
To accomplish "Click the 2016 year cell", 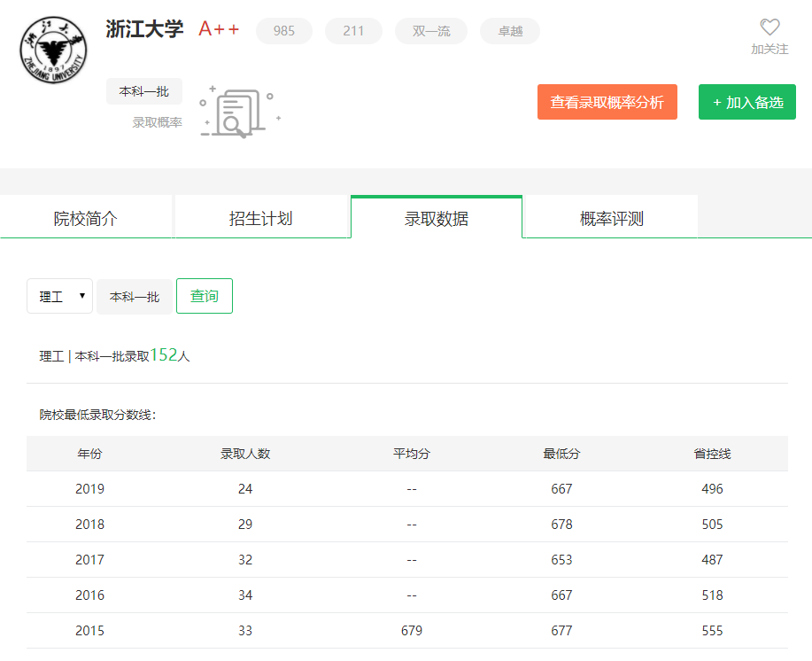I will click(89, 595).
